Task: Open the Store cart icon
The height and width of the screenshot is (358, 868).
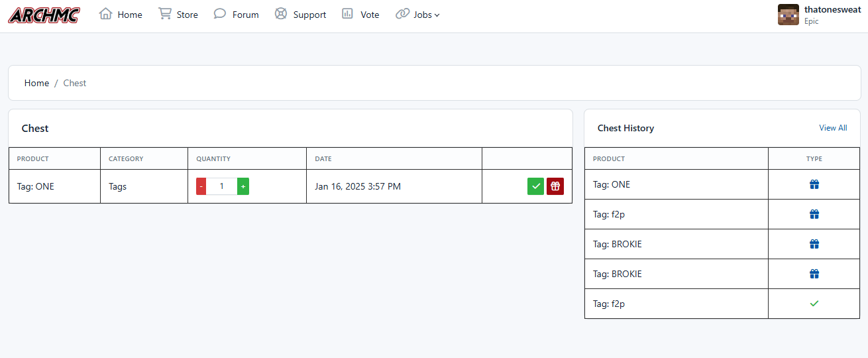Action: [165, 14]
